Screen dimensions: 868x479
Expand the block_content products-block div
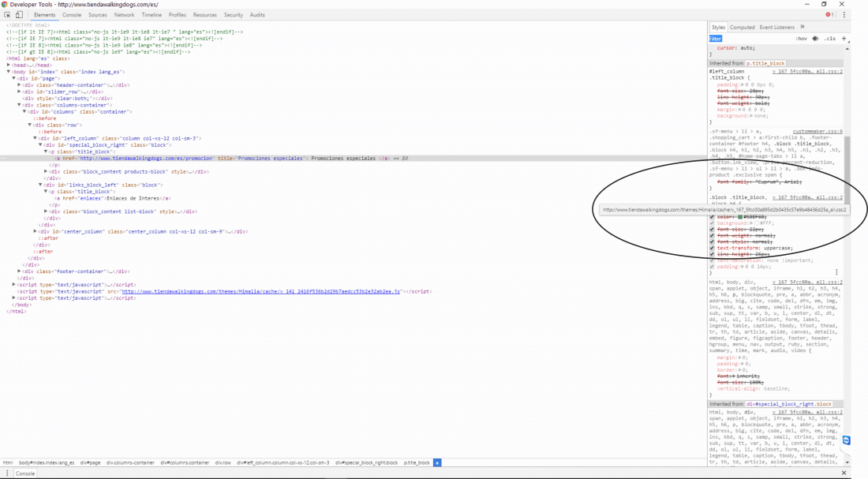pos(46,172)
